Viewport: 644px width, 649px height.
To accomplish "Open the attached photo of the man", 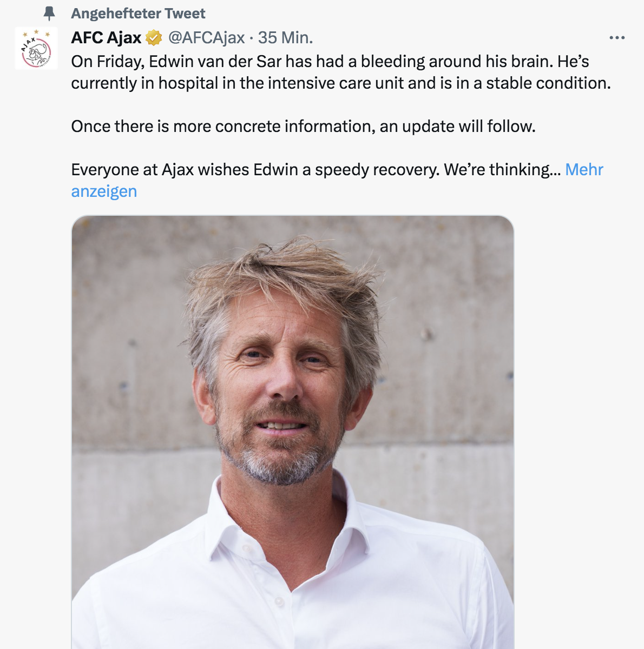I will point(292,432).
